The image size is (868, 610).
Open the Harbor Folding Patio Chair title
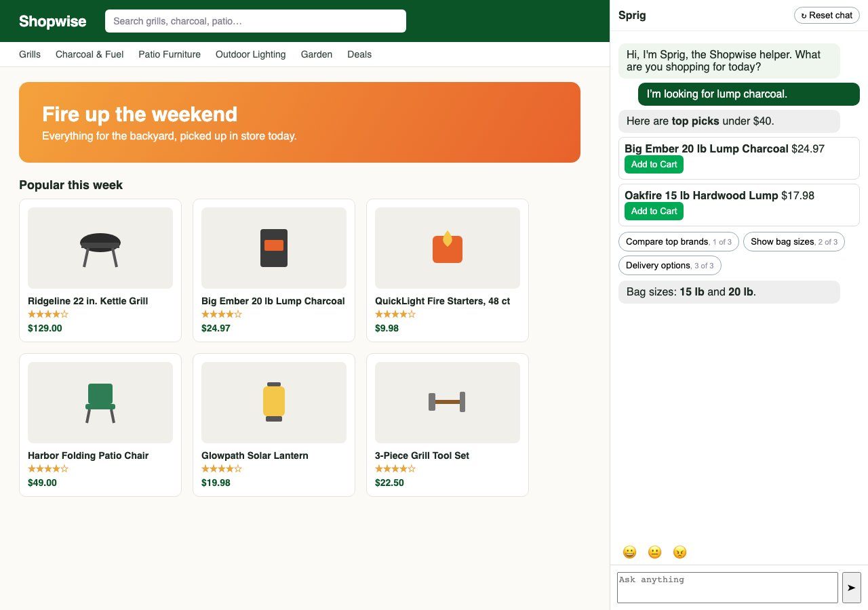point(88,455)
